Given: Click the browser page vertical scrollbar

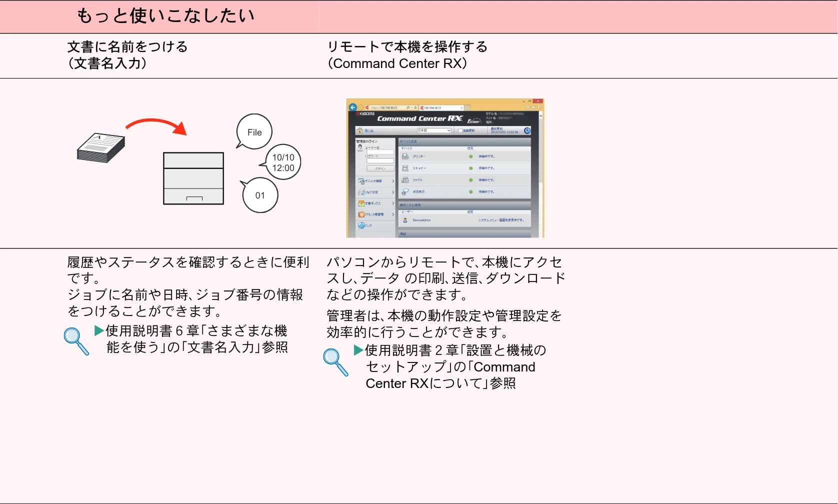Looking at the screenshot, I should tap(540, 174).
